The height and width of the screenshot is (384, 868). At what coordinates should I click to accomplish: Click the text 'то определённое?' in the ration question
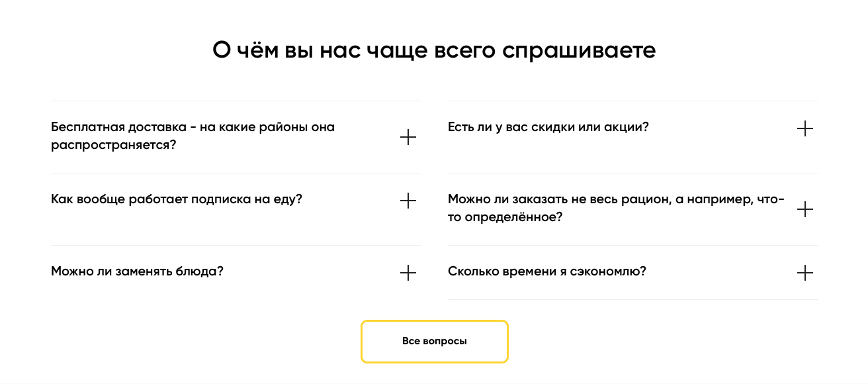tap(505, 217)
